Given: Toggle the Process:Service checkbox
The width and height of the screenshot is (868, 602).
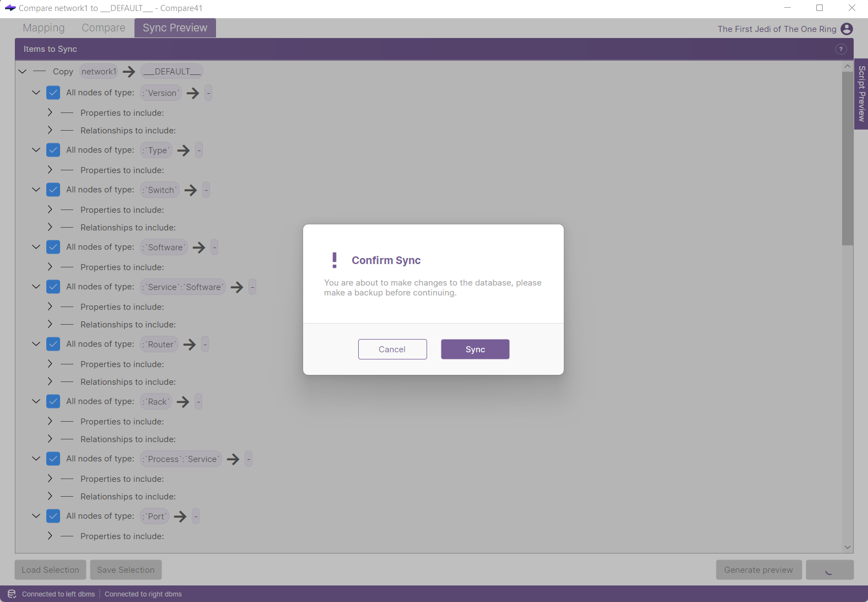Looking at the screenshot, I should point(53,459).
